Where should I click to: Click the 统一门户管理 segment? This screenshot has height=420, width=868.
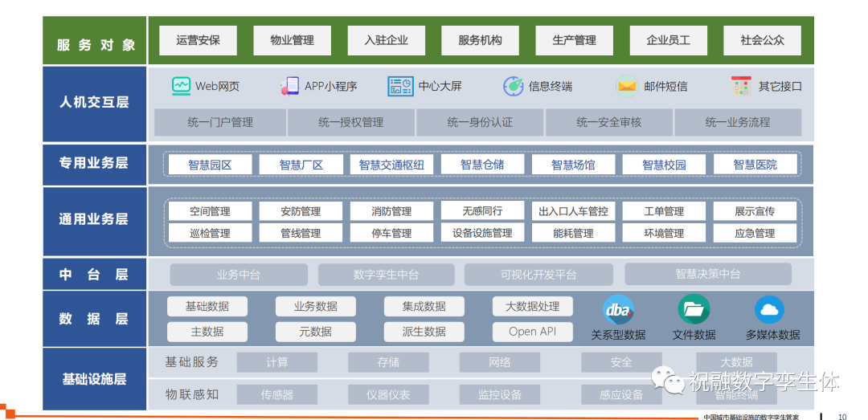coord(220,122)
